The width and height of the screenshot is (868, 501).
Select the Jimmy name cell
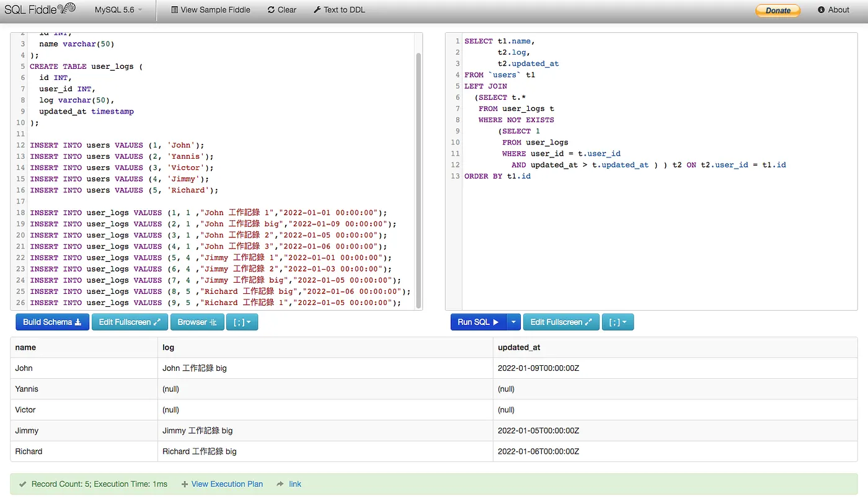pos(84,431)
